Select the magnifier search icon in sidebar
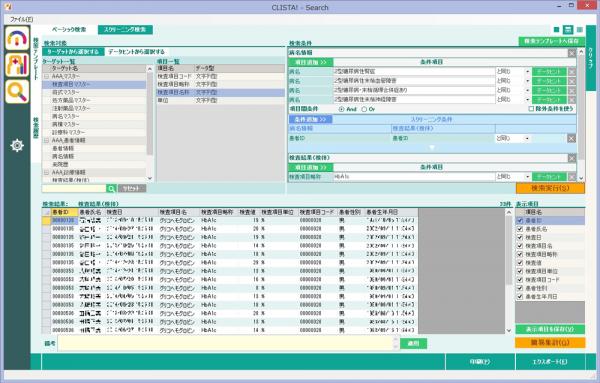The image size is (600, 383). pos(17,92)
